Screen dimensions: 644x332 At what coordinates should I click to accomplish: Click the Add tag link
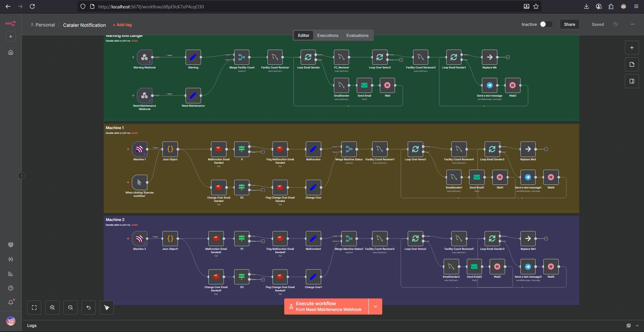coord(122,25)
